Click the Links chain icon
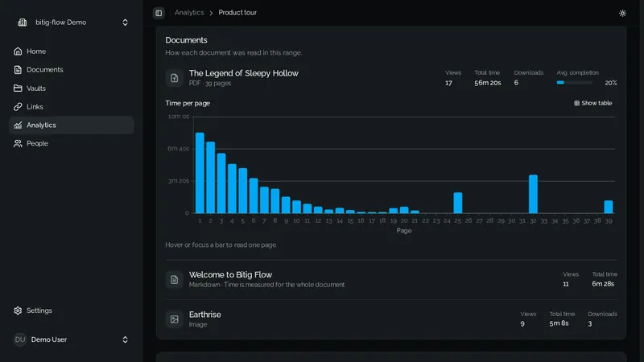The image size is (644, 362). tap(18, 107)
